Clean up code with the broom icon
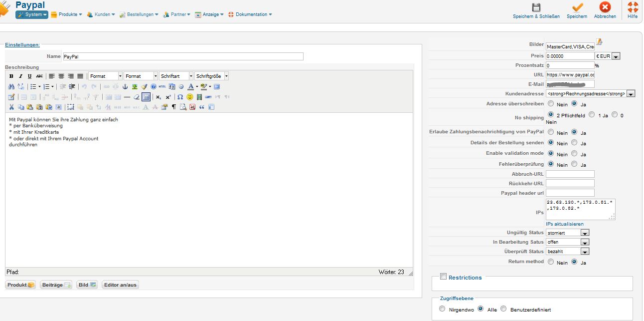The image size is (644, 321). [144, 87]
